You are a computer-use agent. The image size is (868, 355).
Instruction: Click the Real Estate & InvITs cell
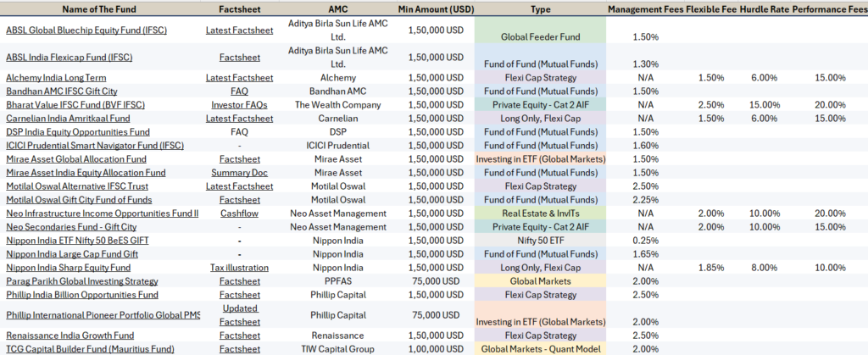click(x=540, y=214)
